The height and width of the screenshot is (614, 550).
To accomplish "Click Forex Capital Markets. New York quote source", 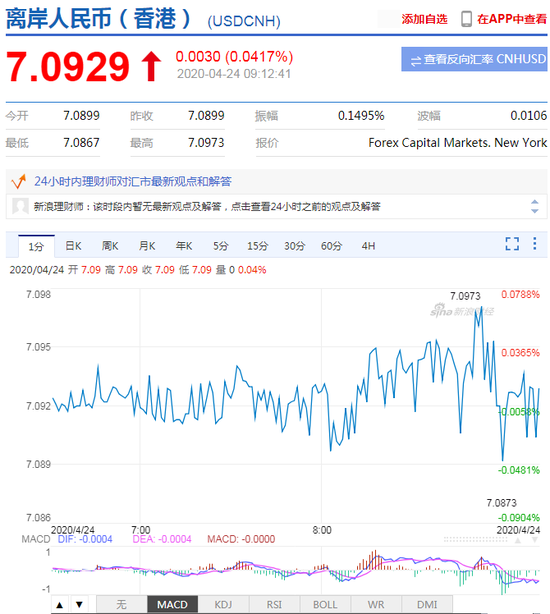I will coord(458,143).
